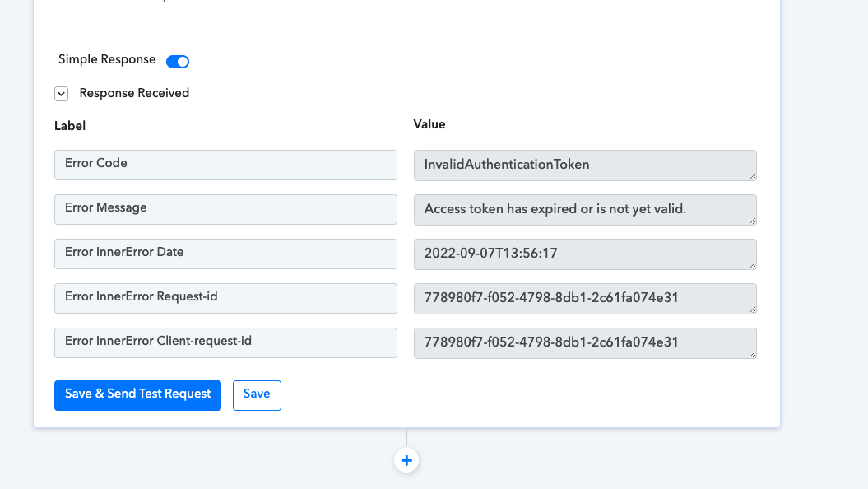Click the plus icon to add step
The height and width of the screenshot is (489, 868).
[x=406, y=460]
